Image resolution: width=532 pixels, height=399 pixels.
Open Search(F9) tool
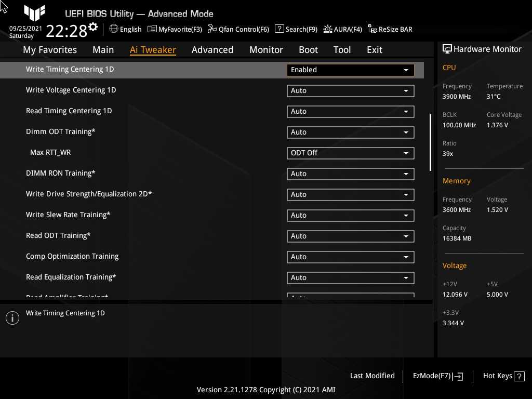[296, 29]
